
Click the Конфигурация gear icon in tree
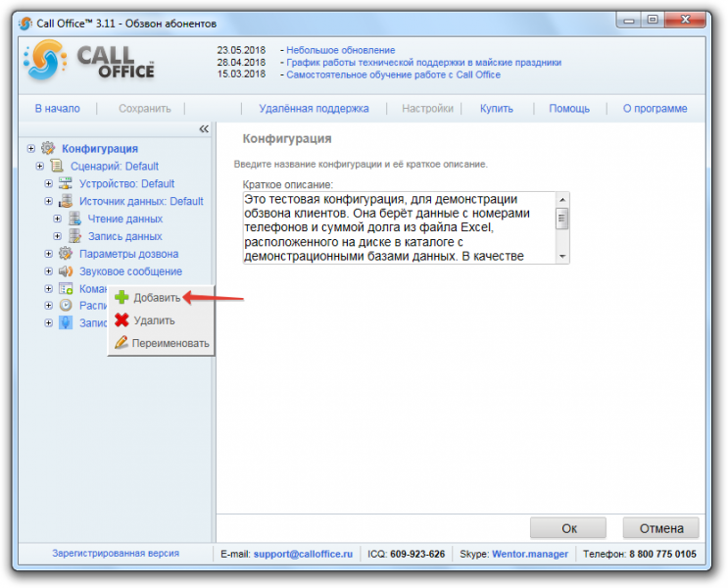(x=48, y=148)
